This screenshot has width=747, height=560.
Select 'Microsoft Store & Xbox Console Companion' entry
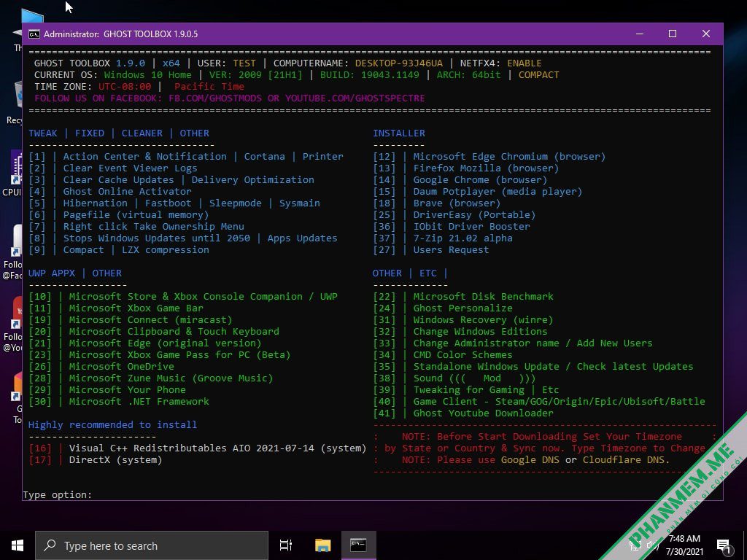click(x=183, y=297)
